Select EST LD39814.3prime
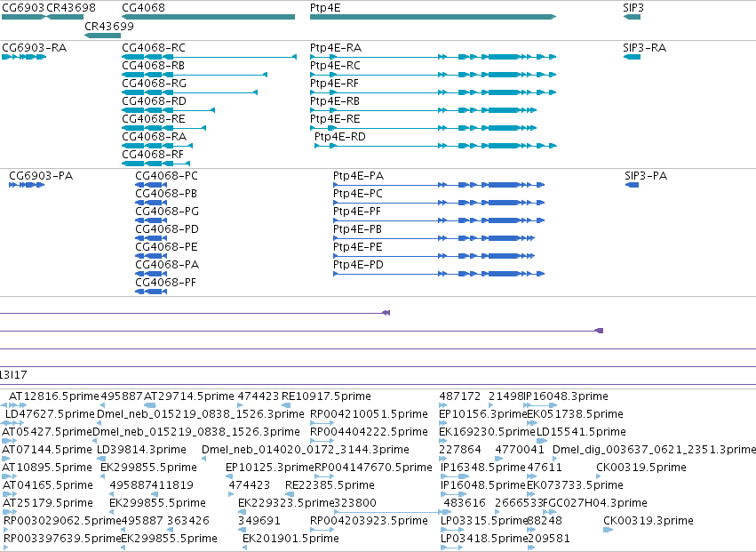756x552 pixels. pos(141,450)
